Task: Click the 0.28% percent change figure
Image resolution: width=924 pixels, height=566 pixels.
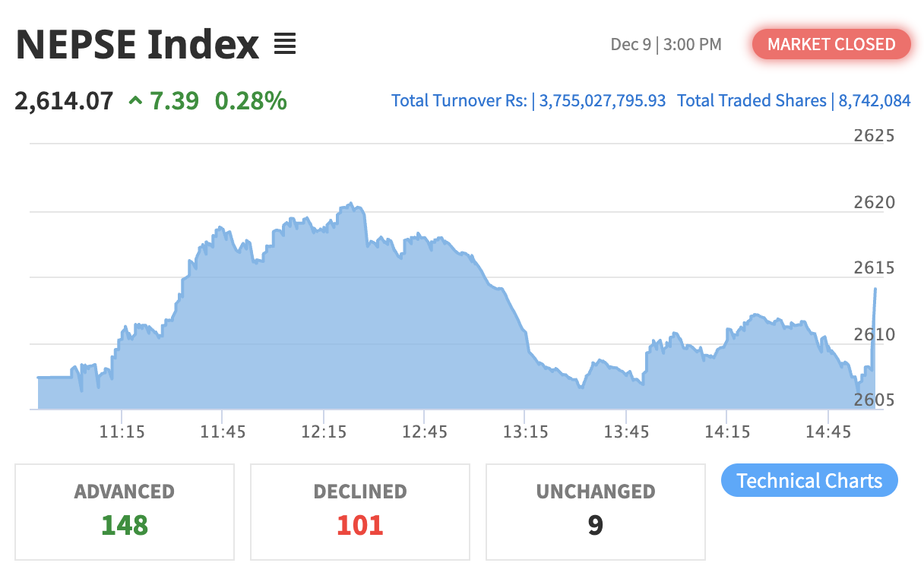Action: click(x=251, y=100)
